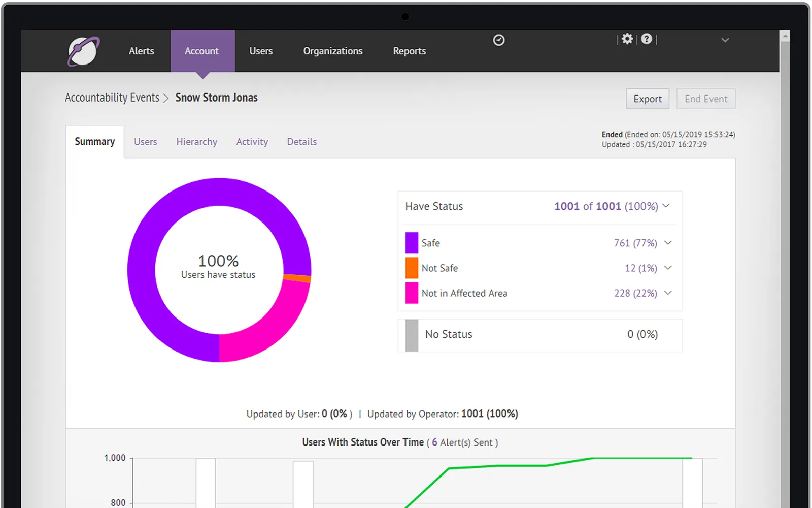This screenshot has width=812, height=508.
Task: Open the clock icon in the header
Action: (499, 40)
